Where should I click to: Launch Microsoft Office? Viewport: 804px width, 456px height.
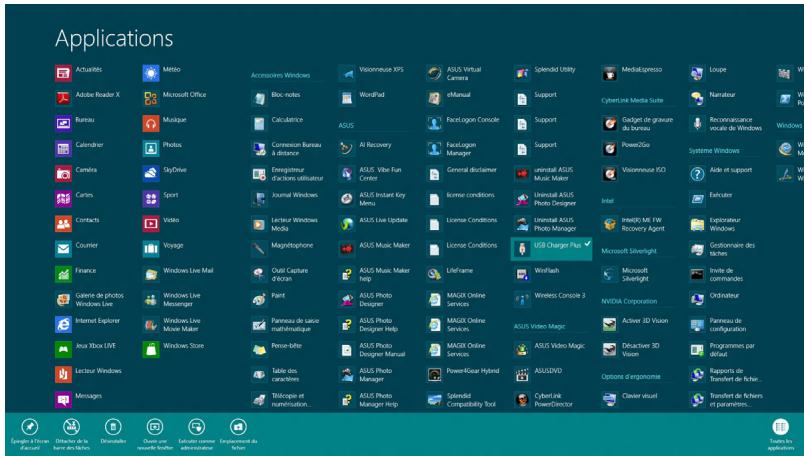point(175,98)
